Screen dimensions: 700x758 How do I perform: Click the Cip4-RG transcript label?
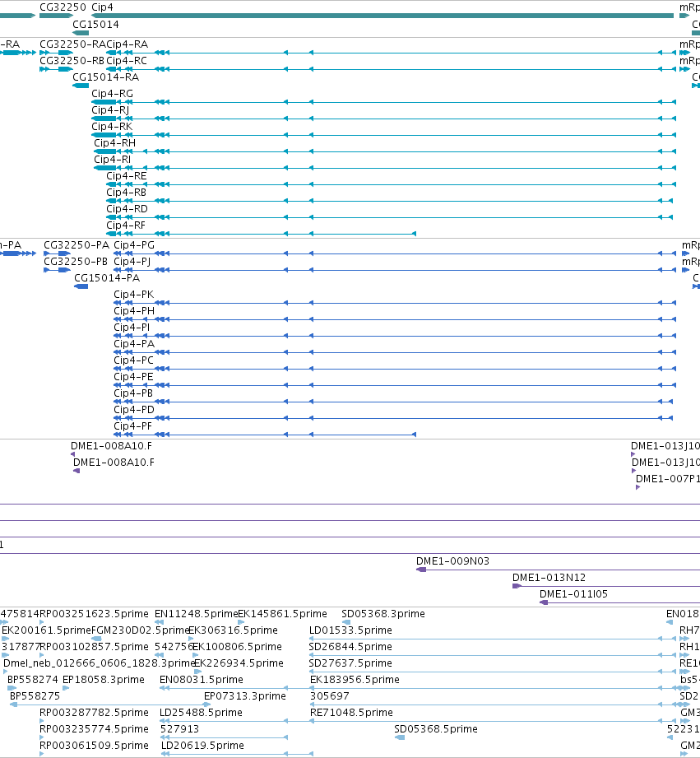point(112,94)
